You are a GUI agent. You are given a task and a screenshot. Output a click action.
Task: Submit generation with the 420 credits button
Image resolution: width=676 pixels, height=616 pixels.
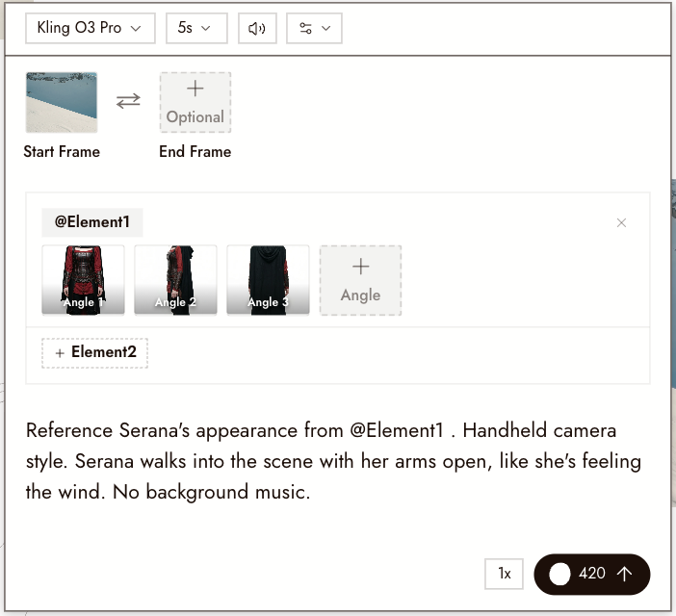(592, 575)
